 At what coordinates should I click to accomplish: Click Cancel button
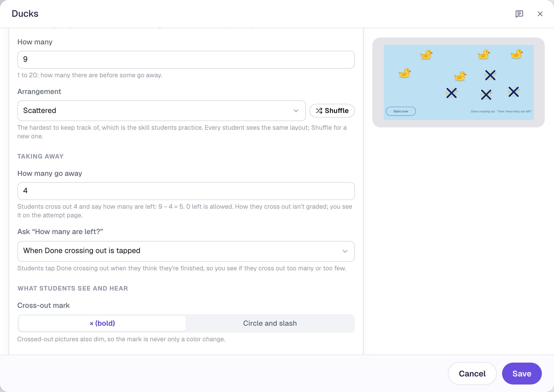point(472,374)
